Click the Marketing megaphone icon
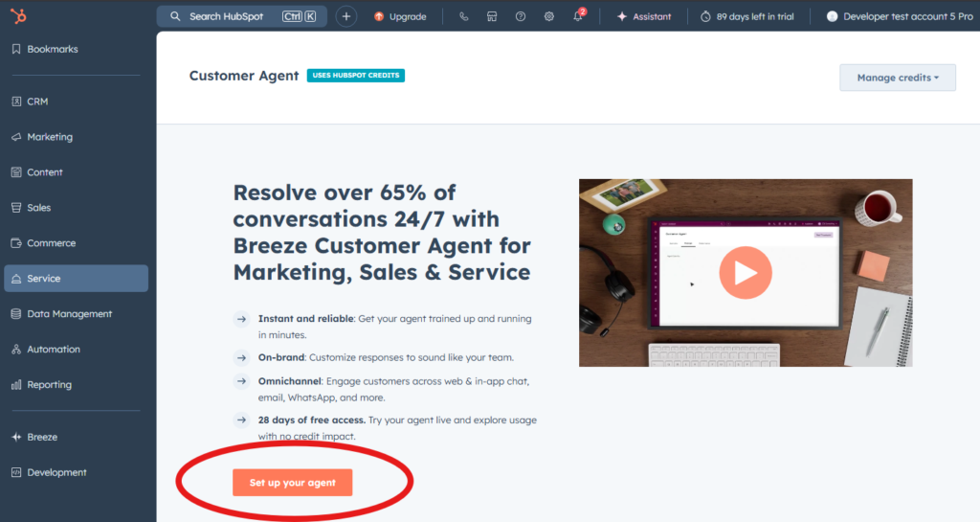The height and width of the screenshot is (522, 980). tap(16, 137)
